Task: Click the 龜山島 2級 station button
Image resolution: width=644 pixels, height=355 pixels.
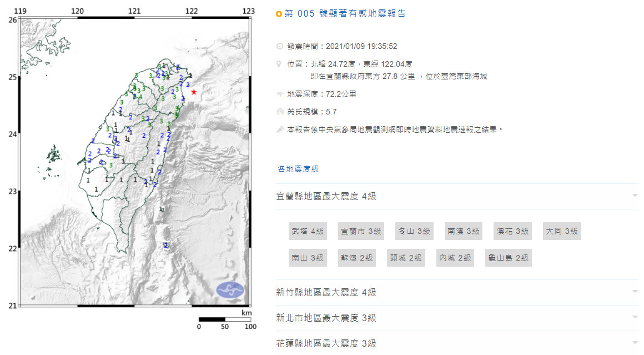Action: tap(508, 258)
